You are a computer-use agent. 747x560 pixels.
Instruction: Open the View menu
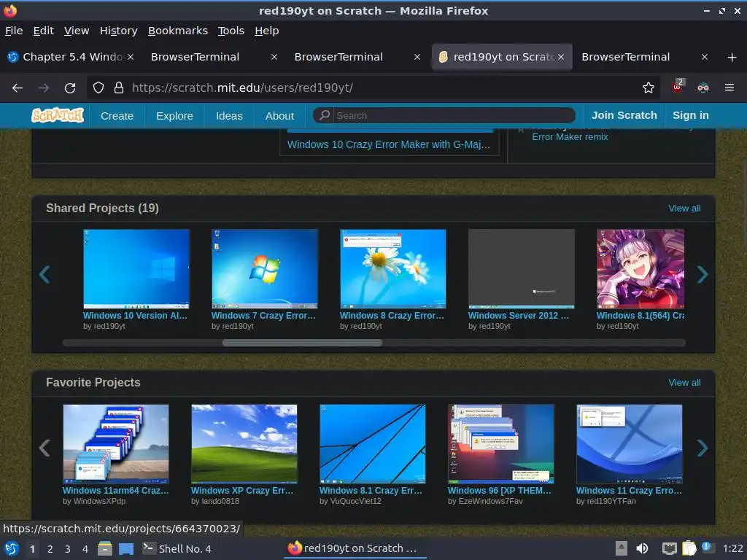coord(77,31)
